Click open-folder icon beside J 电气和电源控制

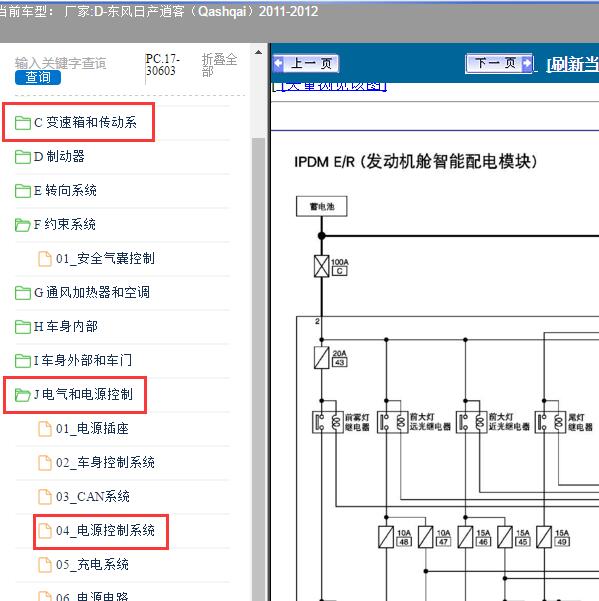tap(23, 395)
